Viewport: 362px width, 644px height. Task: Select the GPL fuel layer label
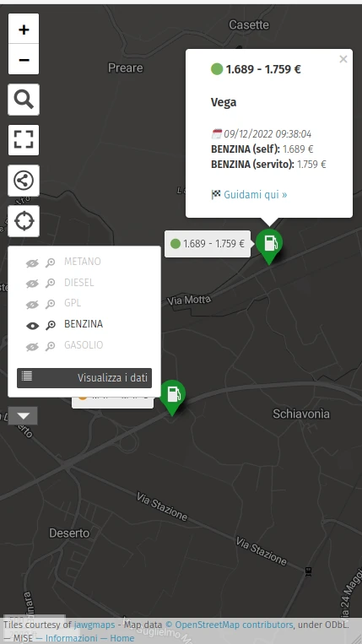coord(73,303)
